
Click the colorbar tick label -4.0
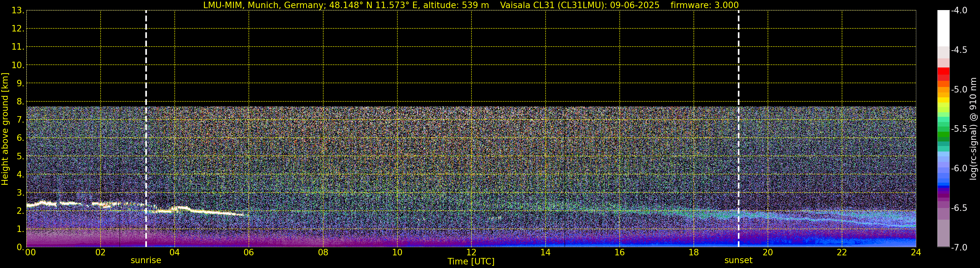tap(959, 10)
